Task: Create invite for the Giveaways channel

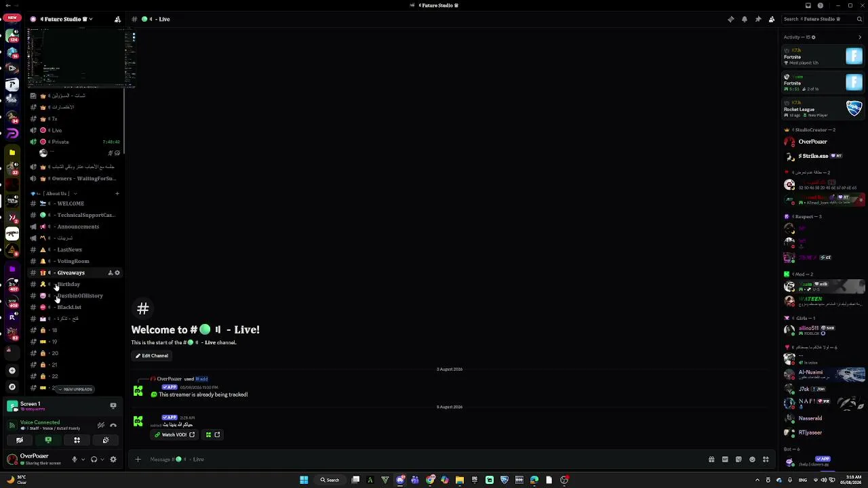Action: click(110, 273)
